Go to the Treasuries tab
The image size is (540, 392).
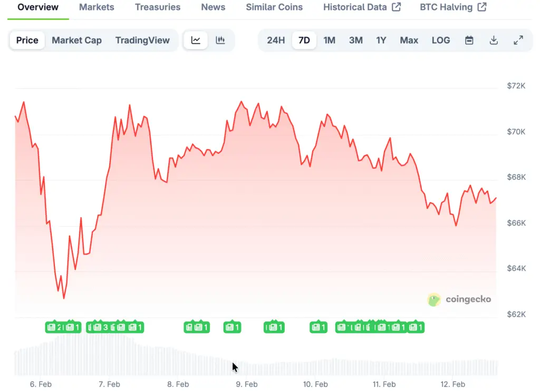[x=158, y=7]
